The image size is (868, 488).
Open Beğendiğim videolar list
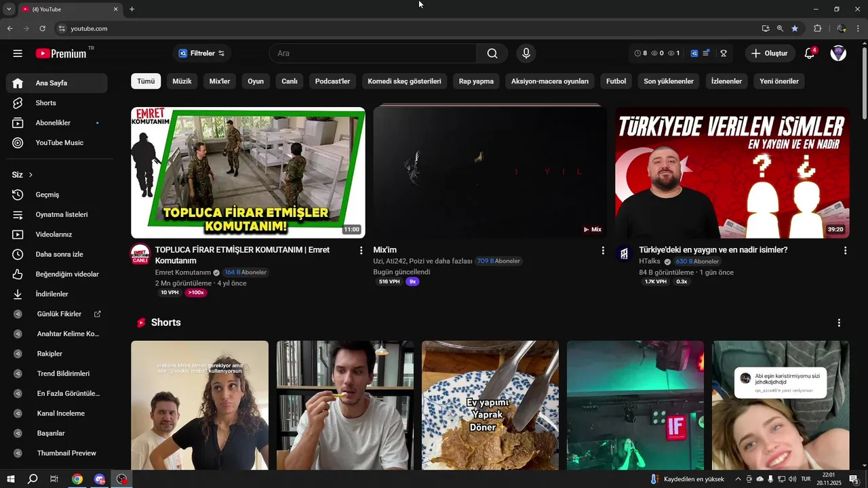click(57, 274)
